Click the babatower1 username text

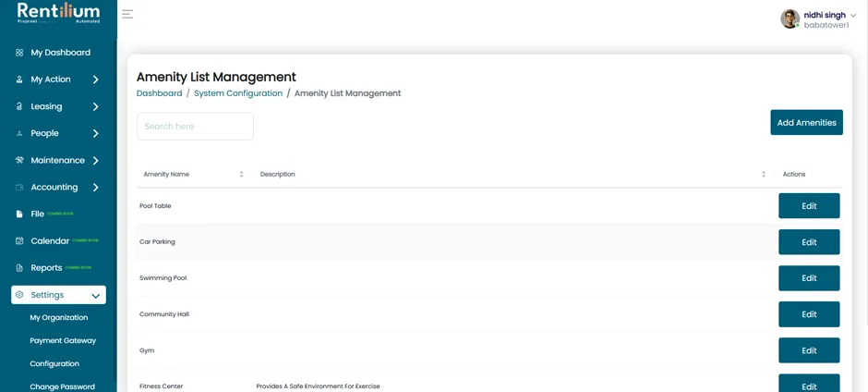[826, 25]
